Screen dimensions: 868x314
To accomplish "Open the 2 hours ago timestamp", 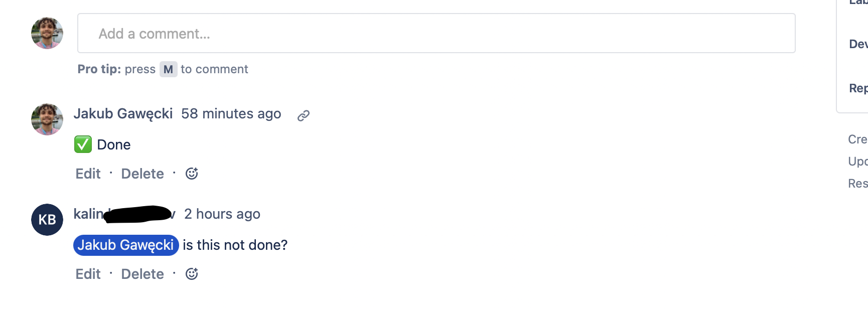I will coord(222,214).
